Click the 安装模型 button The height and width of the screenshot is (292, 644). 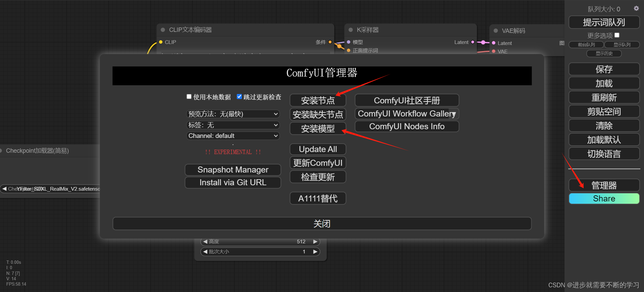318,129
